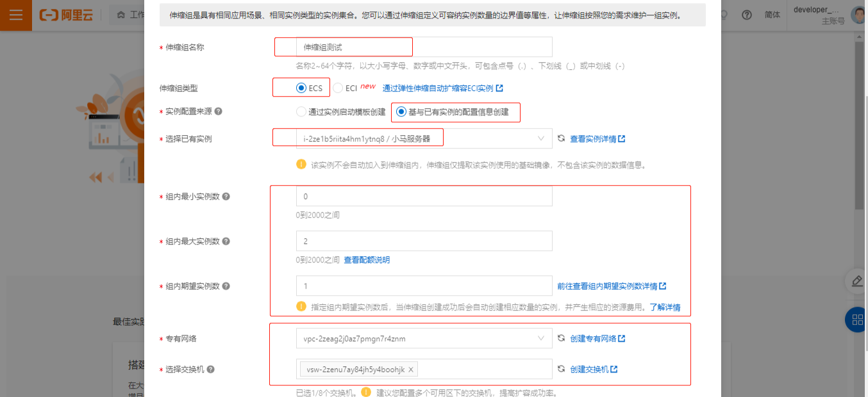Viewport: 868px width, 397px height.
Task: Focus the maximum instances field
Action: coord(424,241)
